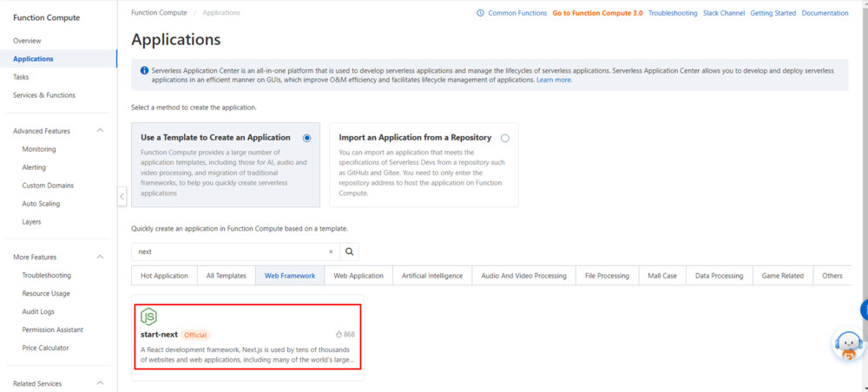Switch to the Game Related tab
This screenshot has width=868, height=392.
click(783, 275)
